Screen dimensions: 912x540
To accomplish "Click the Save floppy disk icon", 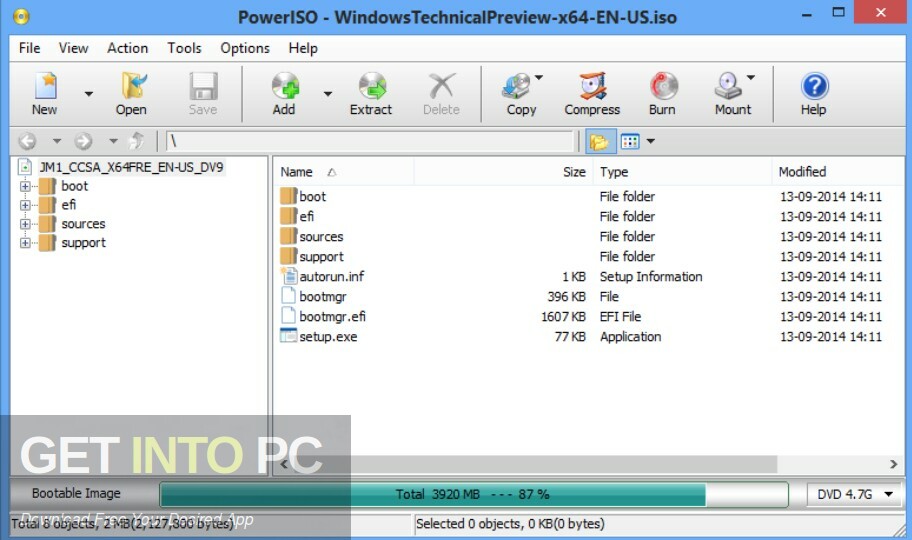I will (x=203, y=86).
